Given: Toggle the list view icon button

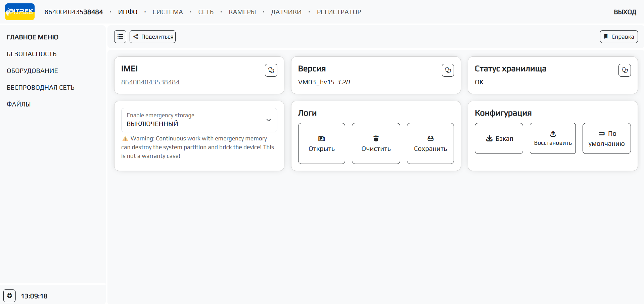Looking at the screenshot, I should 120,37.
